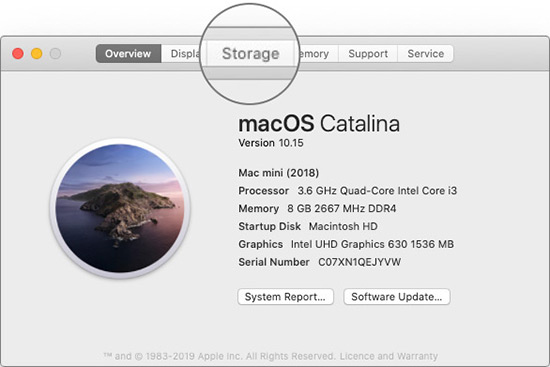Click the Mac mini (2018) model text
This screenshot has height=367, width=550.
pos(279,173)
